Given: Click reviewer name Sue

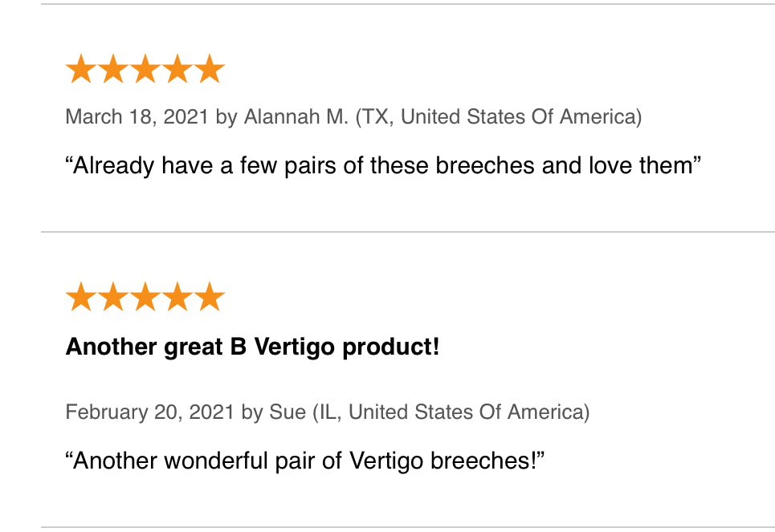Looking at the screenshot, I should [x=288, y=412].
